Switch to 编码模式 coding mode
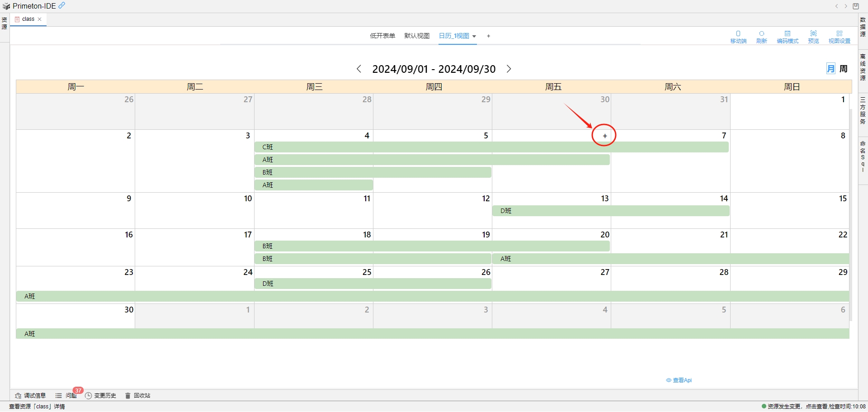 (x=788, y=36)
